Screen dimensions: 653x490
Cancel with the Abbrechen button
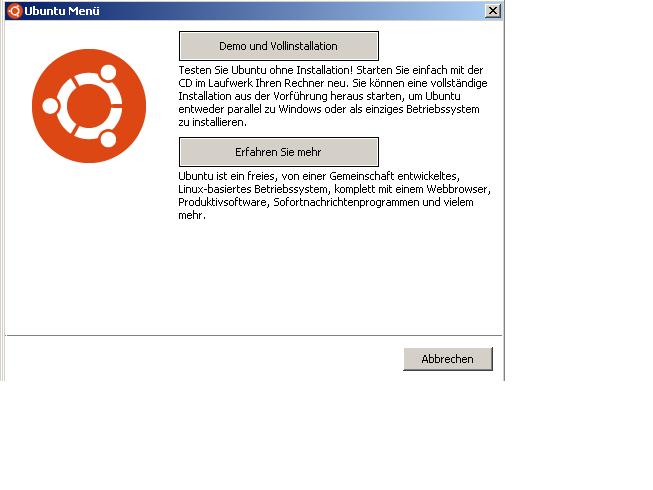448,359
